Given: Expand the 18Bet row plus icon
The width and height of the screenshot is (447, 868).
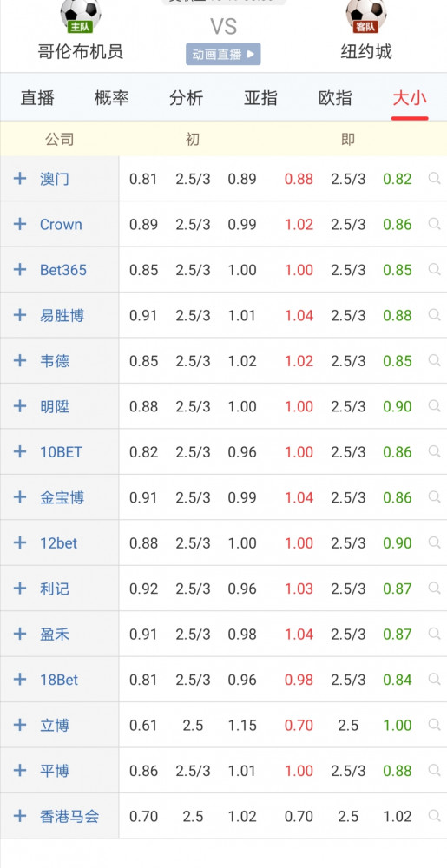Looking at the screenshot, I should tap(20, 680).
